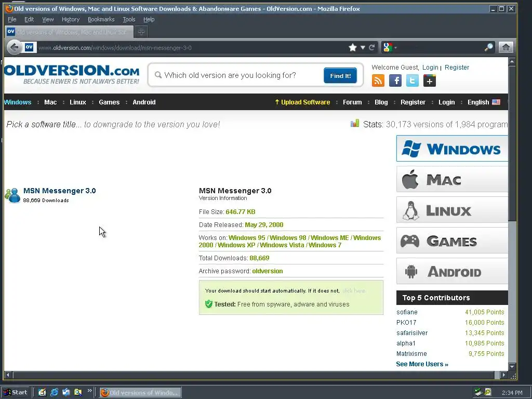Click the first quick launch icon beside Start
Screen dimensions: 532x399
coord(42,392)
